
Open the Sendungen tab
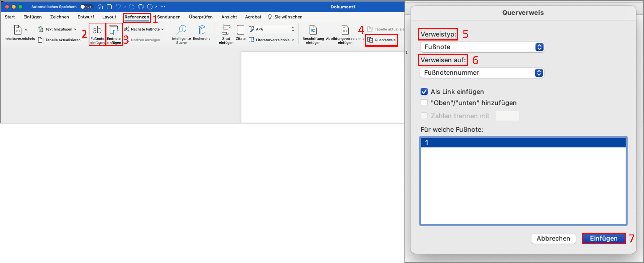click(x=169, y=17)
